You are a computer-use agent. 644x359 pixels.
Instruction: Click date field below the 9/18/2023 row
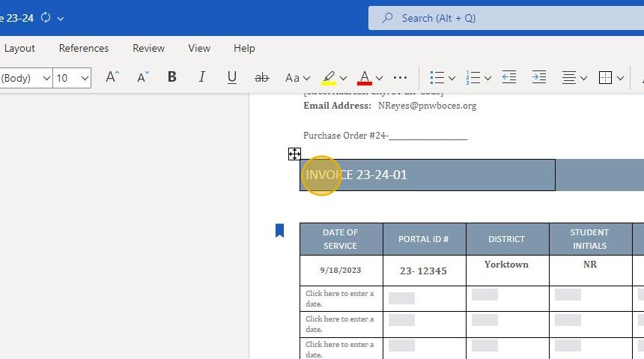pyautogui.click(x=341, y=298)
